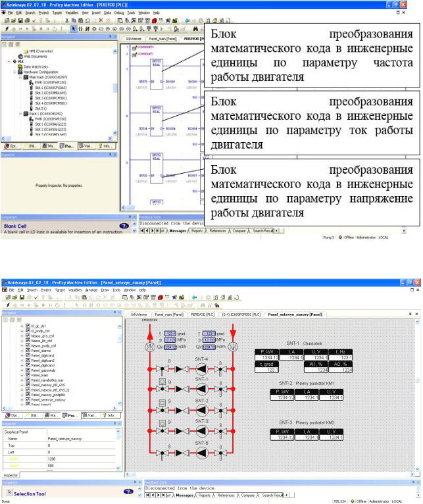Click binoculars Find icon in PEREVOD [PLC] window
The height and width of the screenshot is (504, 423).
195,29
